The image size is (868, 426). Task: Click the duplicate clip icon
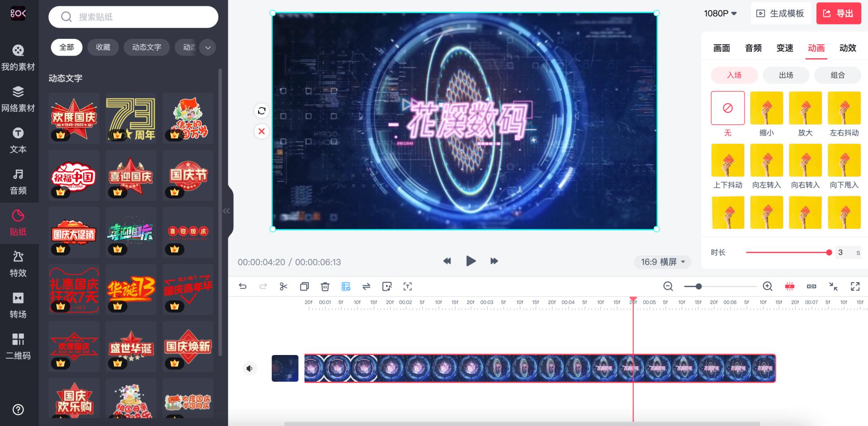(x=304, y=286)
